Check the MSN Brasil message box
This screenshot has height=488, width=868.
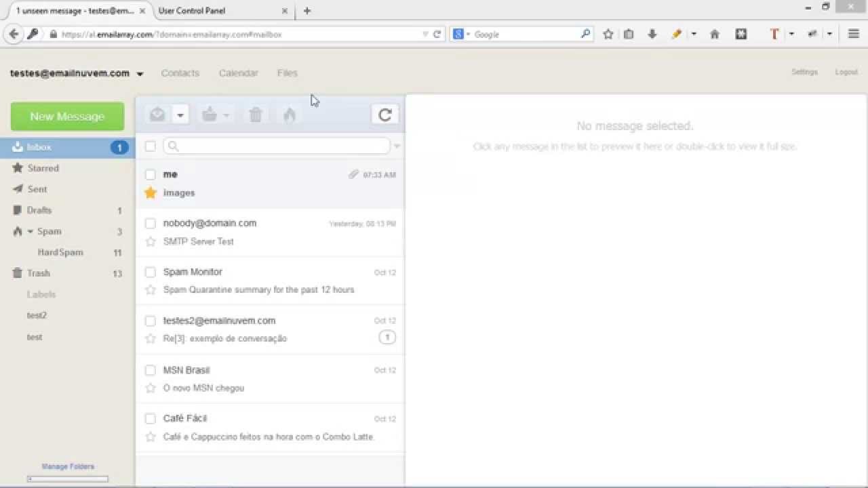151,370
